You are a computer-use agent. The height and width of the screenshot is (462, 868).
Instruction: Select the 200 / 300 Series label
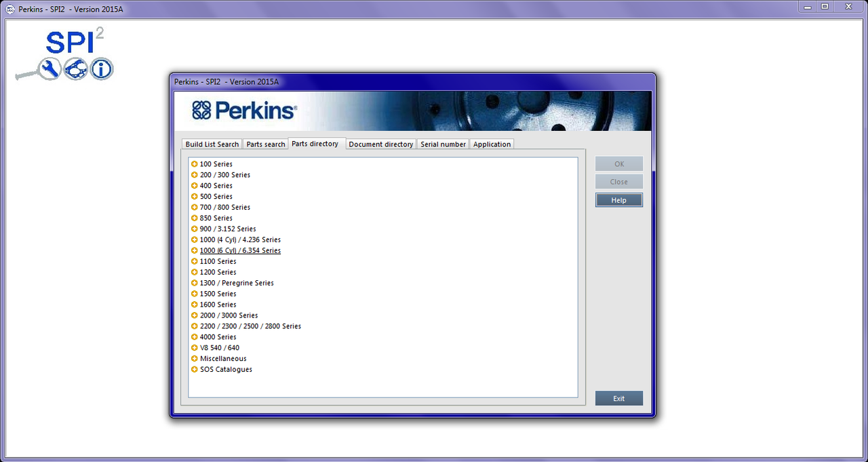click(x=225, y=175)
